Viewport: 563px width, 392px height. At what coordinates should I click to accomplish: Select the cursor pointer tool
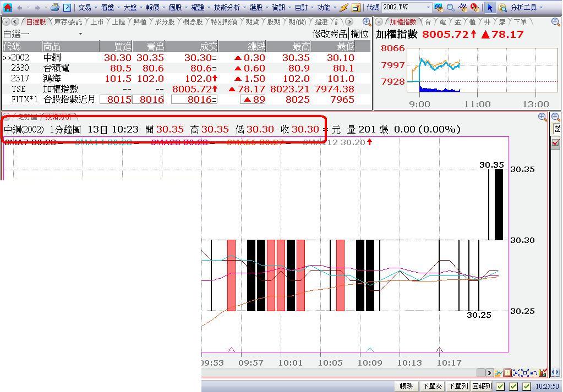pos(490,7)
